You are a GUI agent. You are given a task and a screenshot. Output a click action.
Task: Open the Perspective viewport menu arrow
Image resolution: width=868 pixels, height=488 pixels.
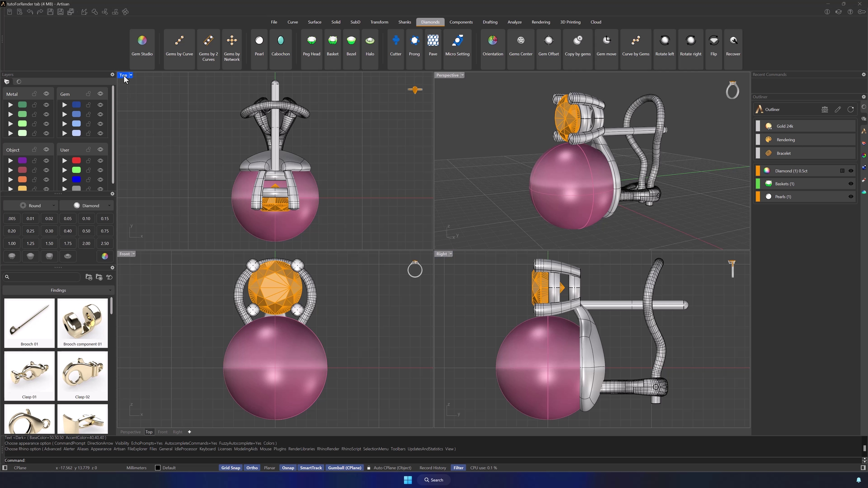coord(462,75)
